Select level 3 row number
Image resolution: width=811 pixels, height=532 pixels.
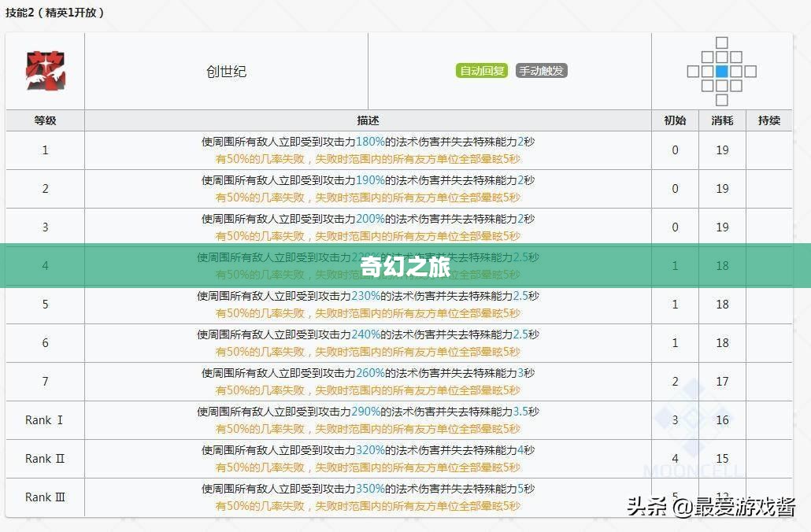pyautogui.click(x=45, y=227)
